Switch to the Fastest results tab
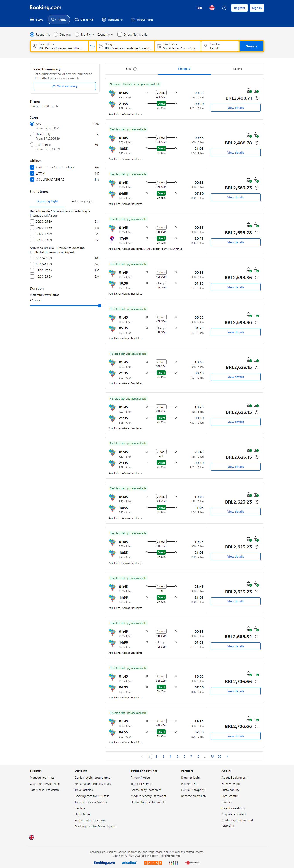 point(237,69)
